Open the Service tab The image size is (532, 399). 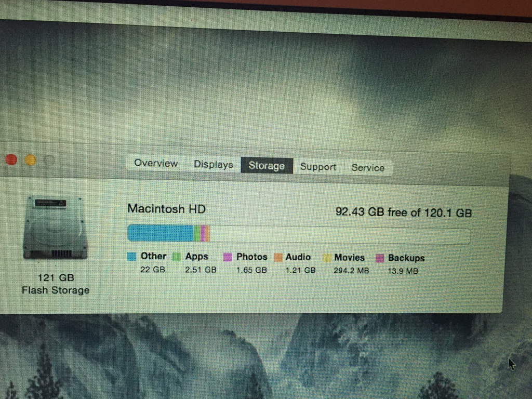point(368,168)
